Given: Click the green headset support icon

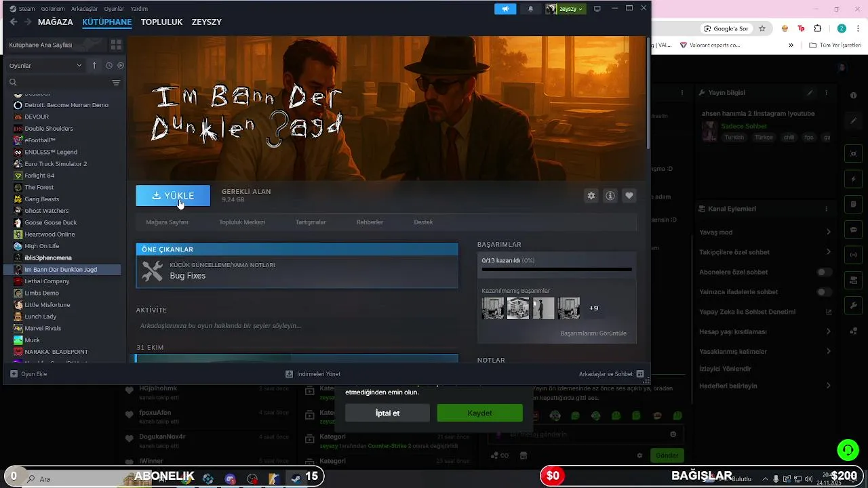Looking at the screenshot, I should click(x=847, y=449).
